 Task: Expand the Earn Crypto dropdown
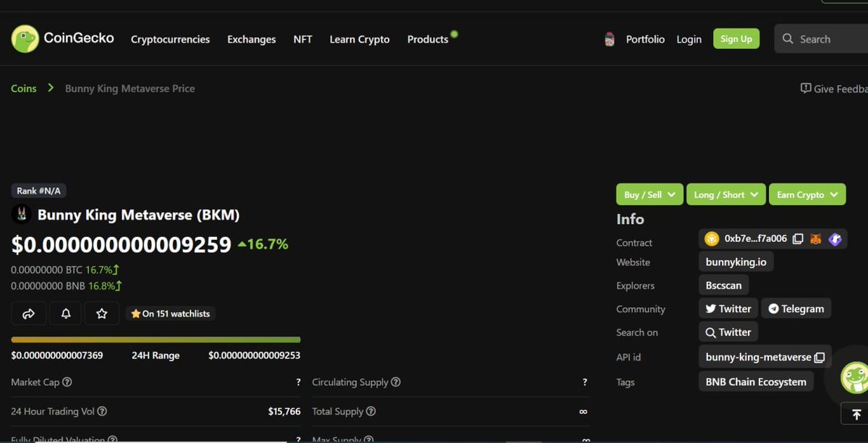pos(807,194)
